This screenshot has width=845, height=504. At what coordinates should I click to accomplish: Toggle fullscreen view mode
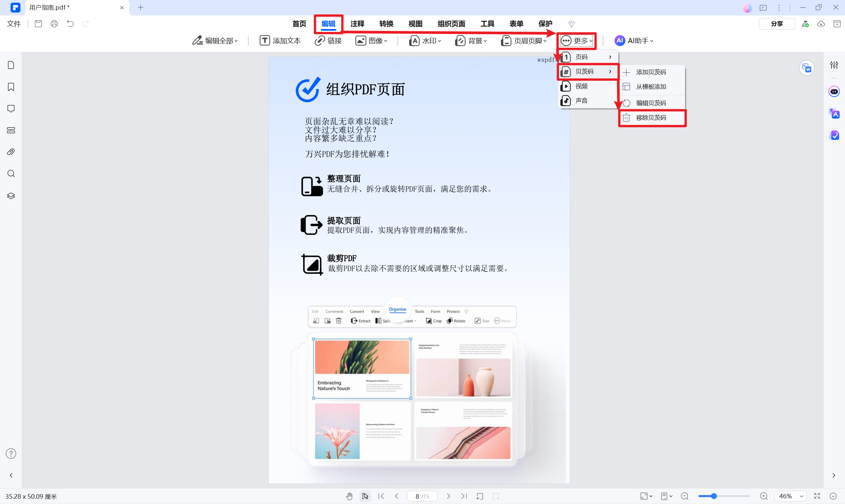tap(817, 496)
